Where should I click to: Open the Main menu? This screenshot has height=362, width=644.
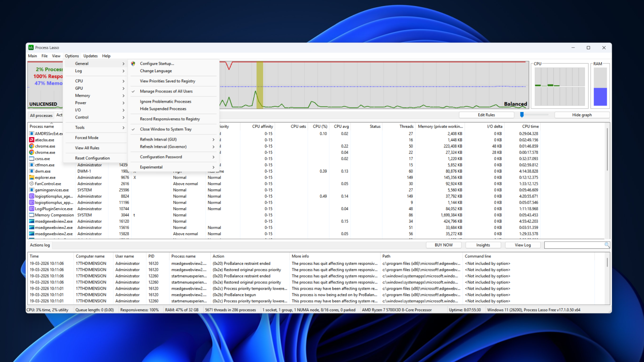click(x=33, y=56)
